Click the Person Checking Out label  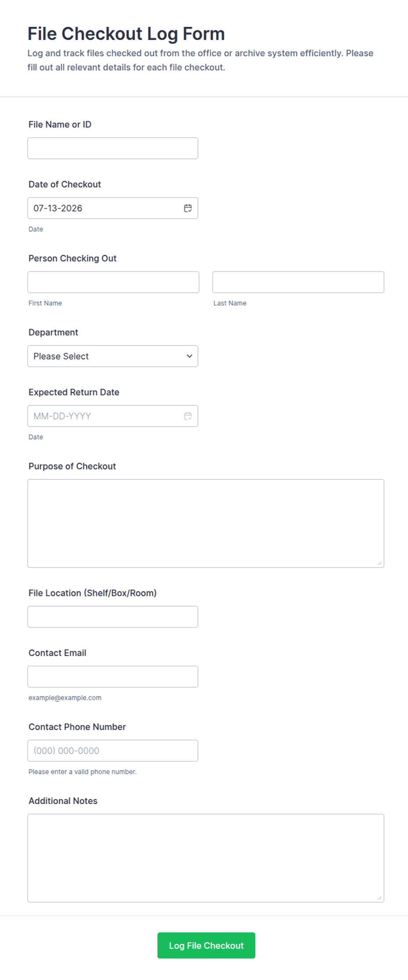coord(72,258)
